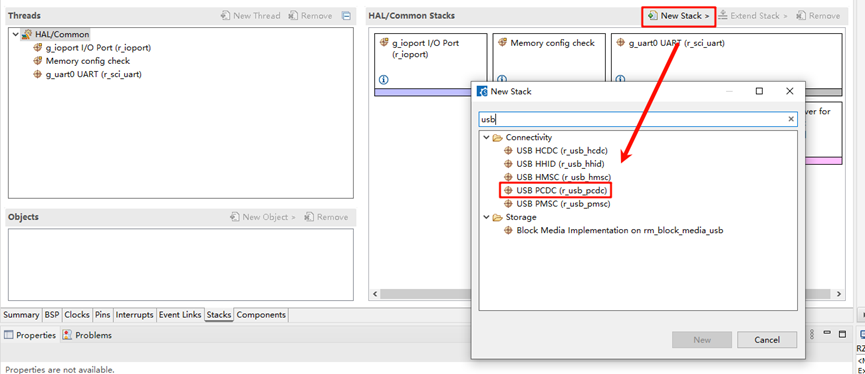Switch to the Components tab

[x=261, y=315]
